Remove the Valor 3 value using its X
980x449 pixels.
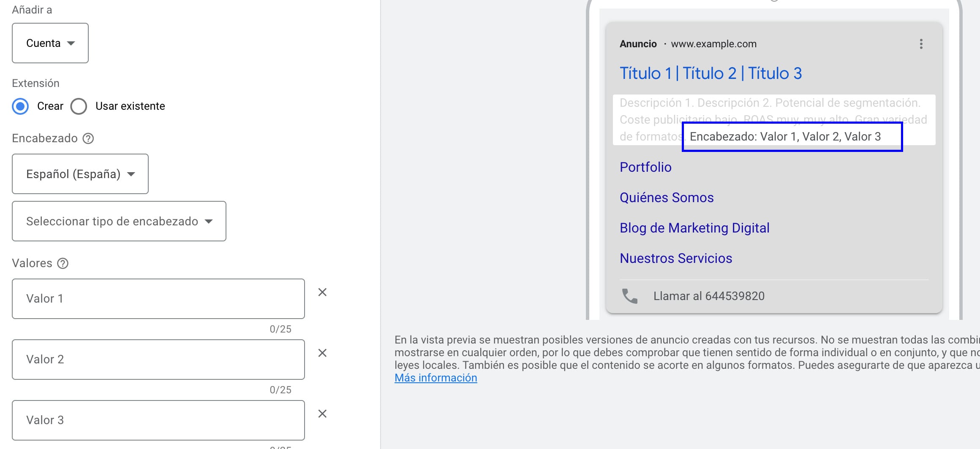coord(322,414)
